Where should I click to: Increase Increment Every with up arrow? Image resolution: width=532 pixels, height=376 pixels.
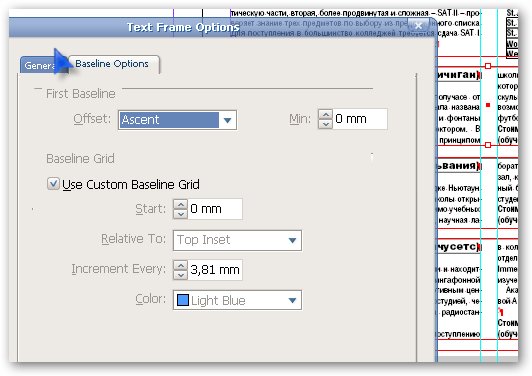pos(180,265)
